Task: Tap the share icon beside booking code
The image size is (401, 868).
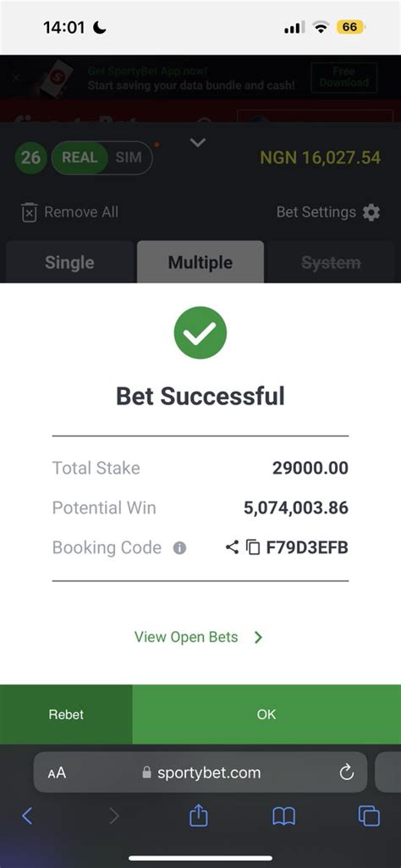Action: 232,547
